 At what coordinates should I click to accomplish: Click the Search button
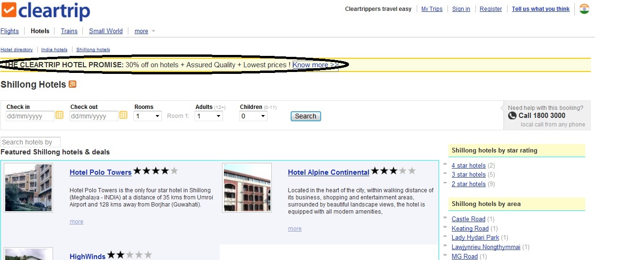tap(305, 116)
